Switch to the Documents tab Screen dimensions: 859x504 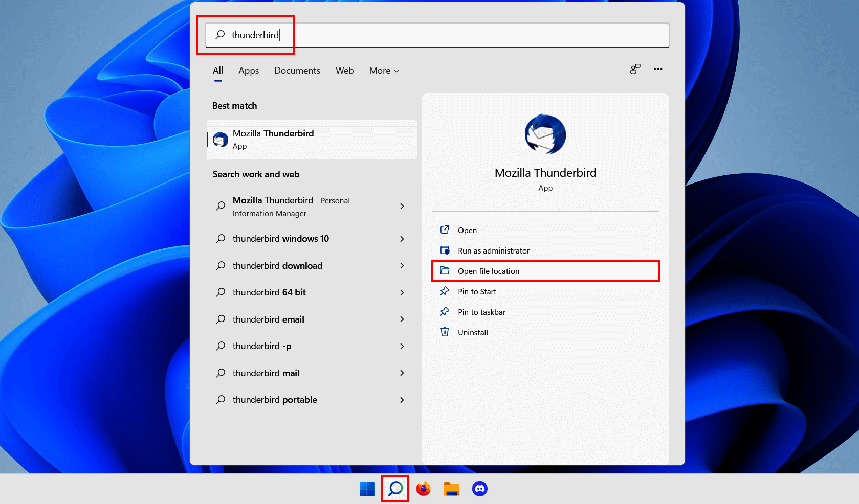click(x=297, y=71)
